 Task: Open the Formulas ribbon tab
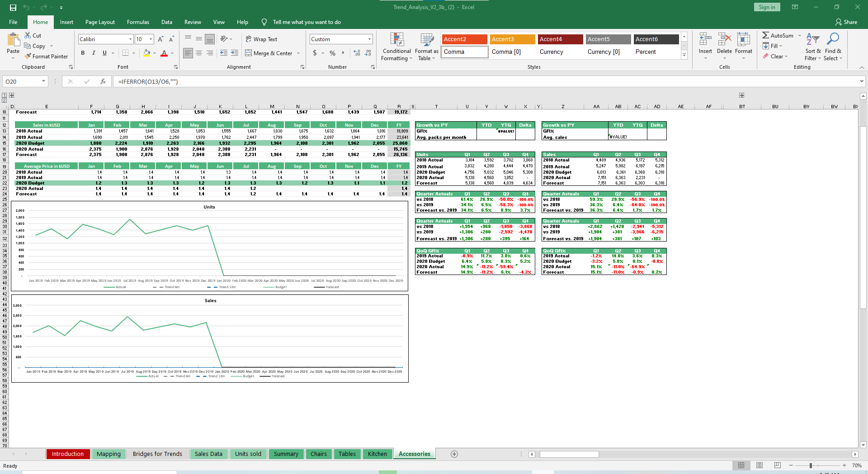(138, 22)
